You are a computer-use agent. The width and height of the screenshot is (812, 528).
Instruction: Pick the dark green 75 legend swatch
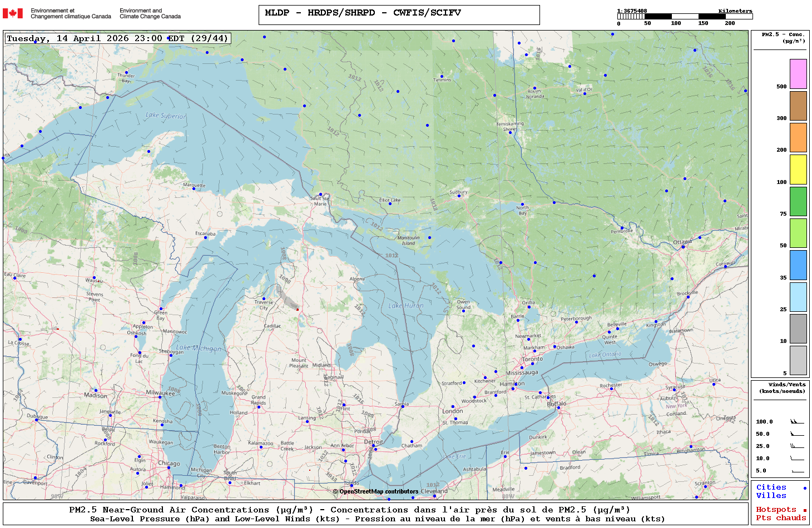798,201
